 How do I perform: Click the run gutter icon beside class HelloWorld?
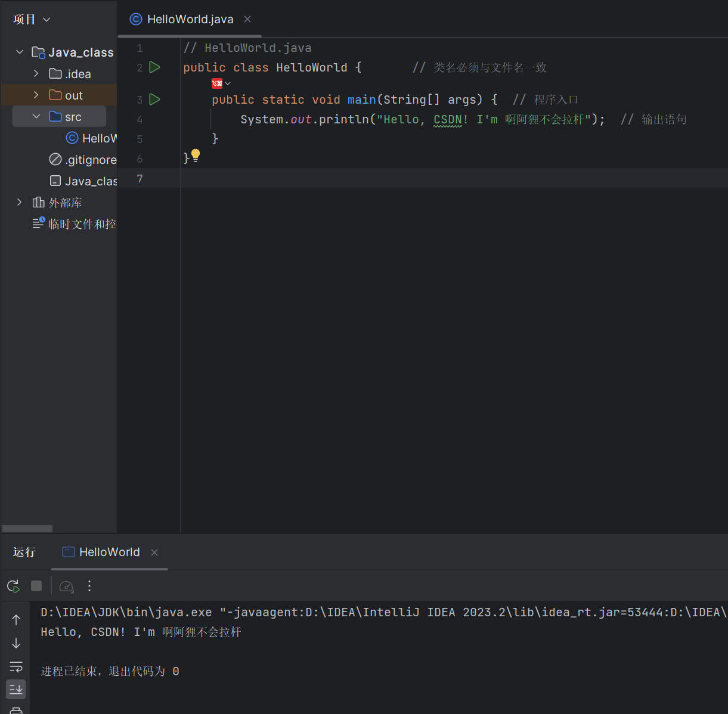pos(154,67)
